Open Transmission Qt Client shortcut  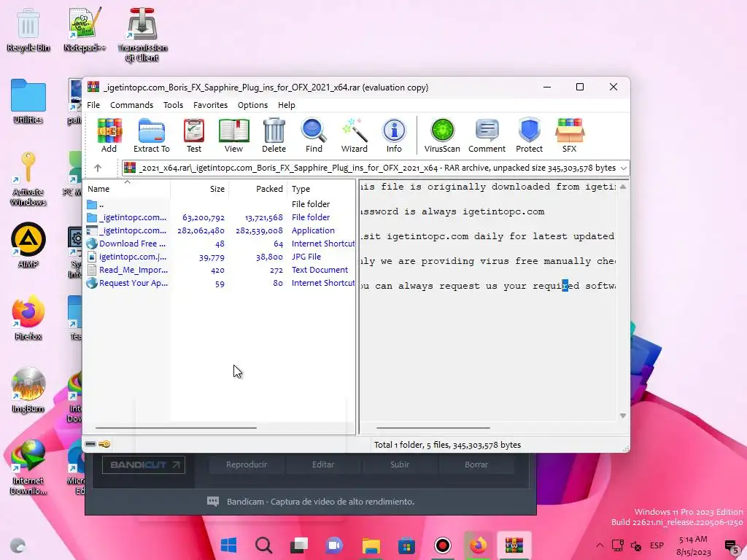tap(142, 35)
